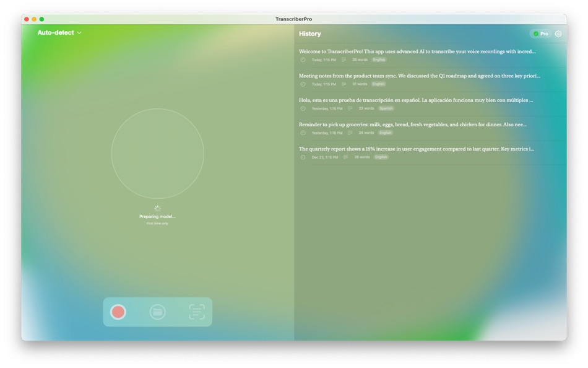
Task: Click the clock icon on the Welcome entry
Action: click(301, 60)
